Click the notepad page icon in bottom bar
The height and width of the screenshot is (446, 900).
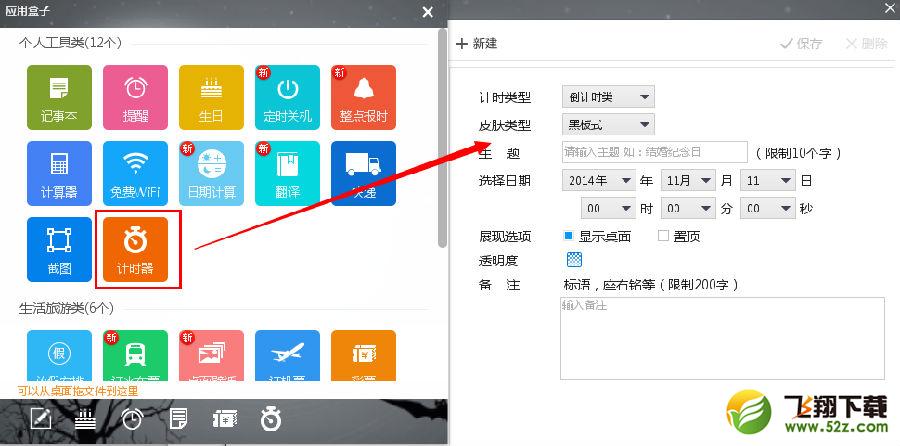coord(179,420)
